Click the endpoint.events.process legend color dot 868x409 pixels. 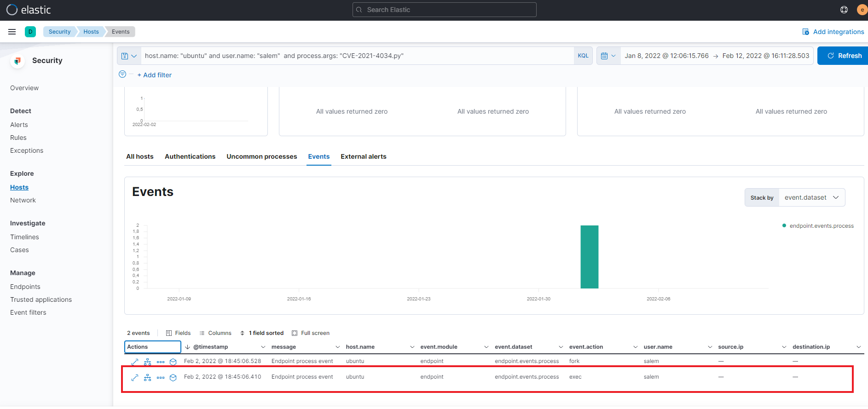(x=784, y=225)
